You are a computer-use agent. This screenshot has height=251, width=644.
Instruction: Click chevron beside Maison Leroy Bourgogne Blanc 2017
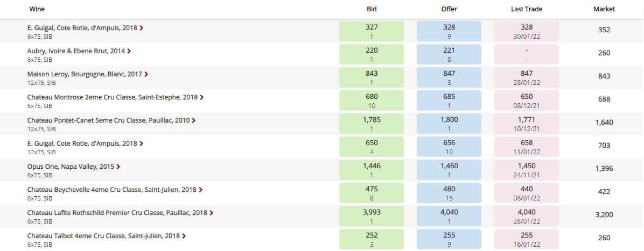[x=146, y=74]
